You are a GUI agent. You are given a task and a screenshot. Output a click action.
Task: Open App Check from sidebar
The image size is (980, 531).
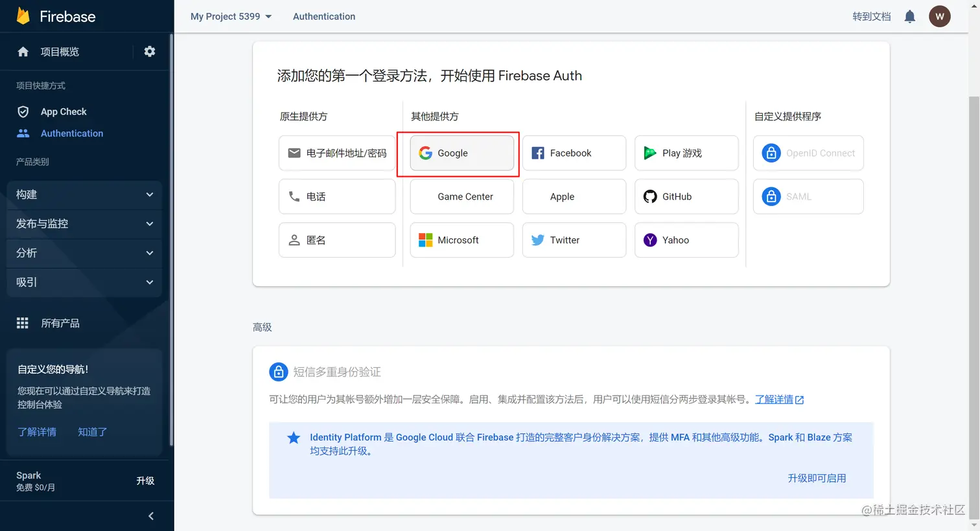click(64, 112)
